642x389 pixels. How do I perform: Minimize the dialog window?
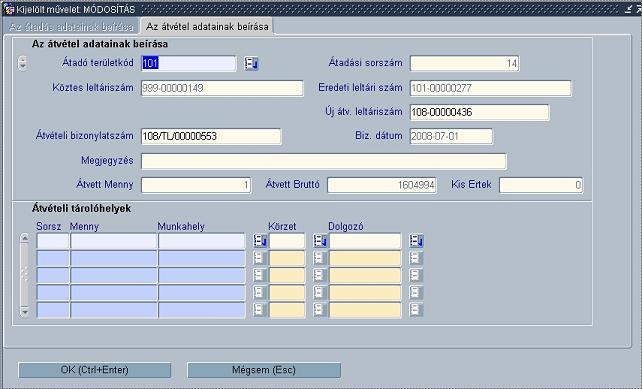[628, 9]
